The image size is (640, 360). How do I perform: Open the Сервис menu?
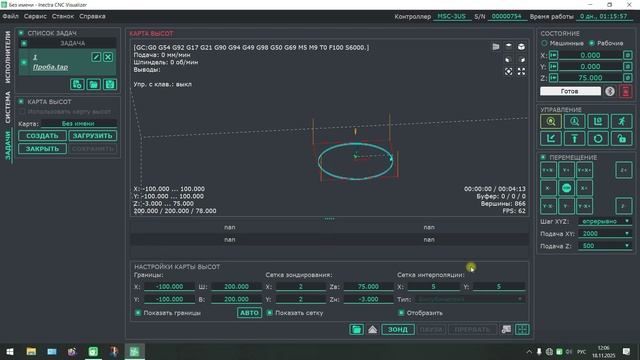click(x=35, y=16)
